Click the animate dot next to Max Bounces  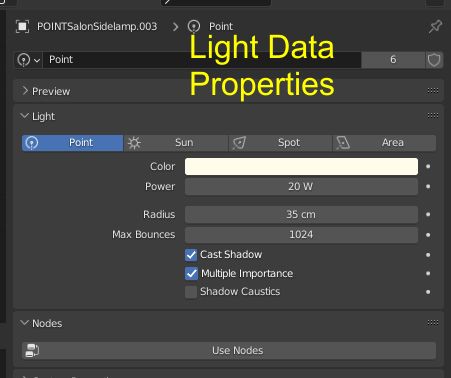coord(428,235)
